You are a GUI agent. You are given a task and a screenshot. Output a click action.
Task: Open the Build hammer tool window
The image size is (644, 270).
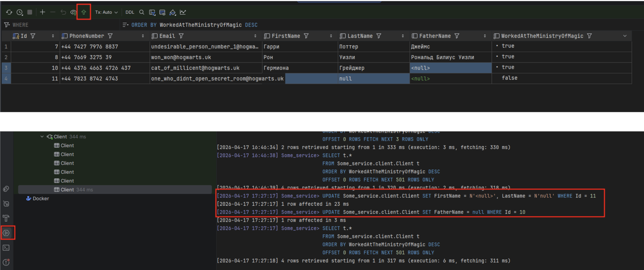6,218
